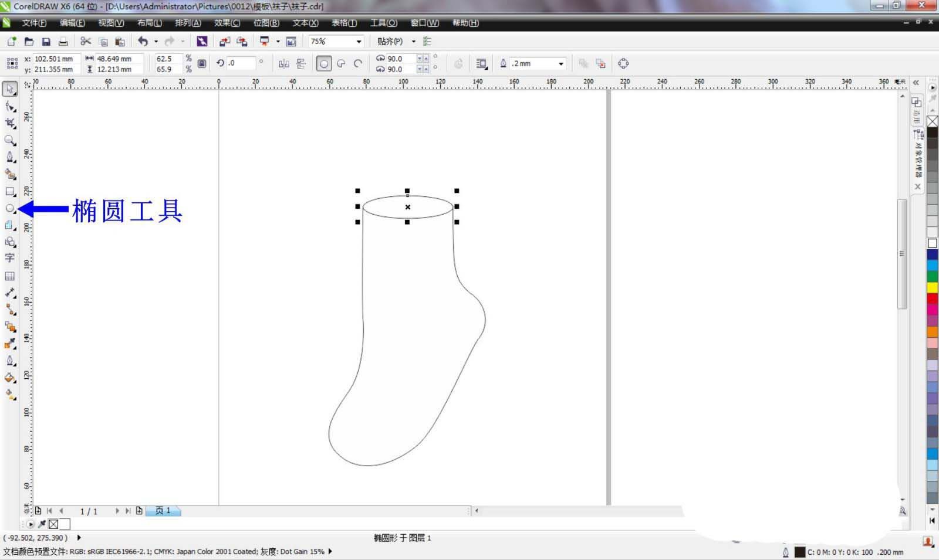Image resolution: width=939 pixels, height=560 pixels.
Task: Click the Save icon in toolbar
Action: (x=46, y=42)
